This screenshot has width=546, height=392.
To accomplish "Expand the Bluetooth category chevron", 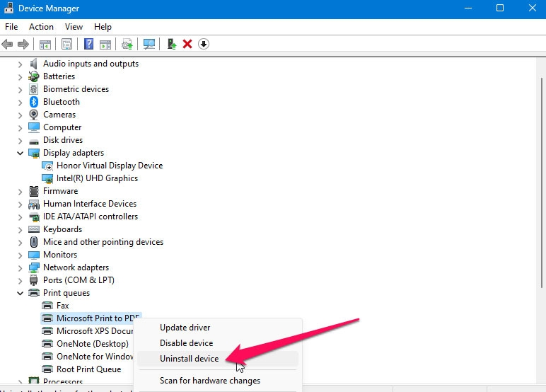I will (x=21, y=103).
